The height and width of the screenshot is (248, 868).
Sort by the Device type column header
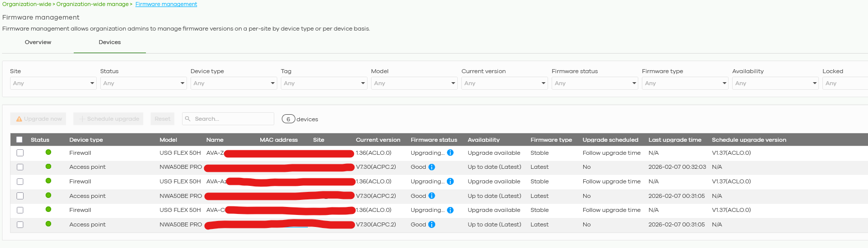pos(86,140)
